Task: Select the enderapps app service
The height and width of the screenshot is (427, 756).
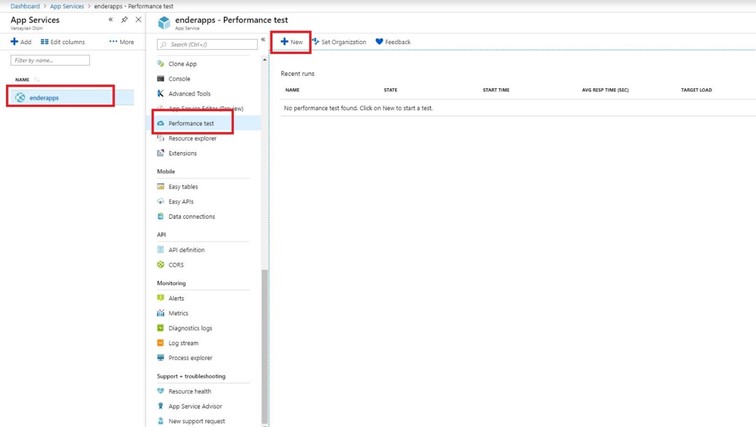Action: coord(44,98)
